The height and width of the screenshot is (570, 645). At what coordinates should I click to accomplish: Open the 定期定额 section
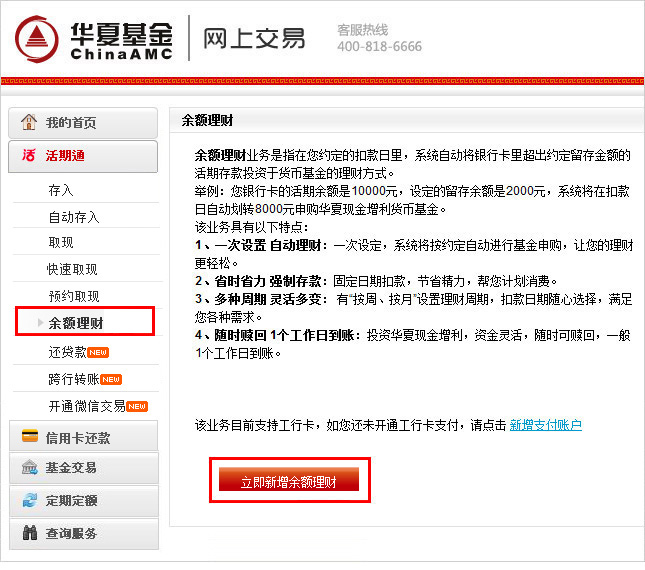(84, 501)
